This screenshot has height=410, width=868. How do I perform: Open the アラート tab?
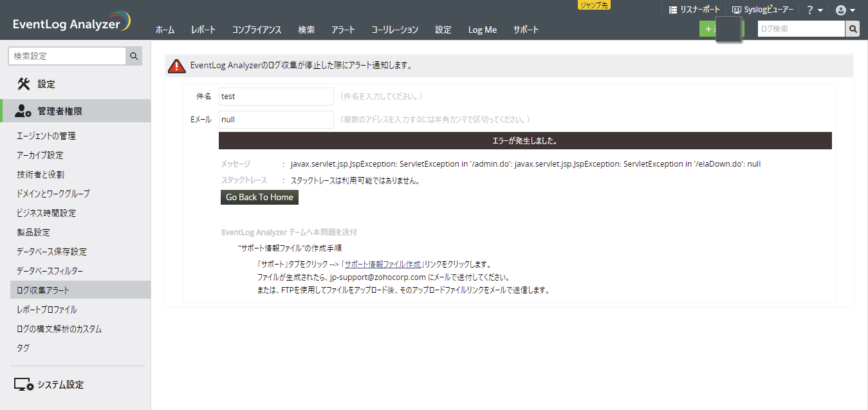pos(343,30)
